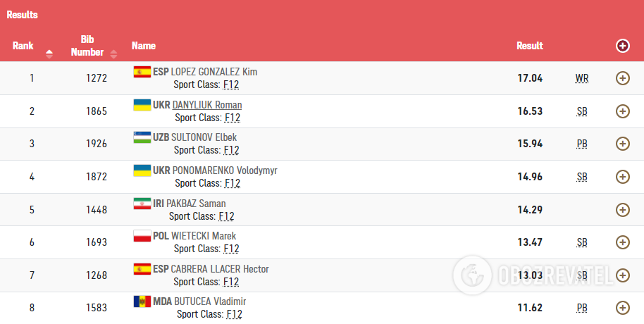Viewport: 644px width, 324px height.
Task: Click the Name column header
Action: coord(144,46)
